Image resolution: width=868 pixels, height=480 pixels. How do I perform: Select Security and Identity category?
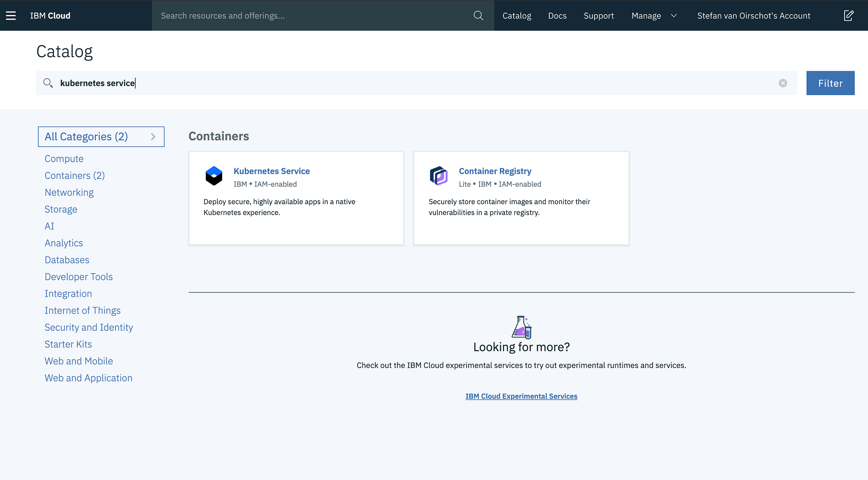[x=89, y=327]
